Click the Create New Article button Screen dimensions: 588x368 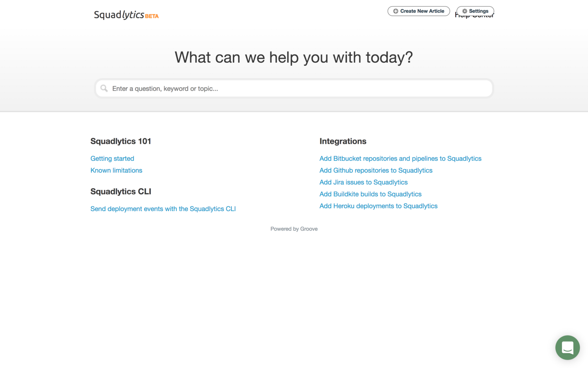click(419, 11)
